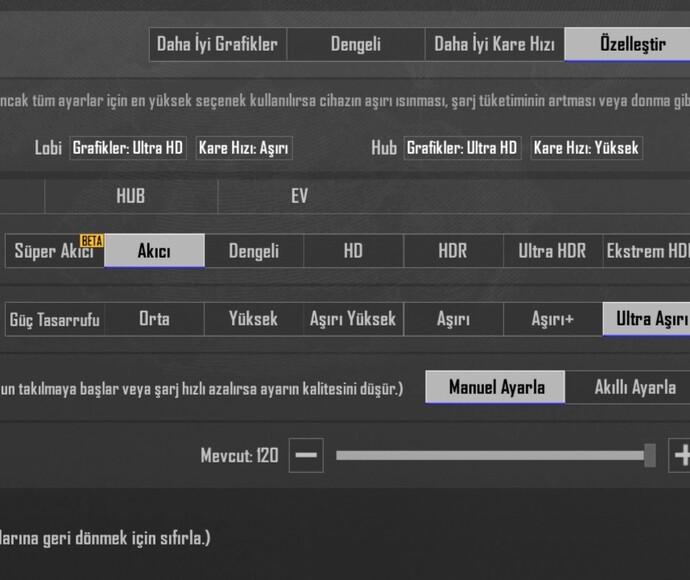Viewport: 690px width, 580px height.
Task: Click the Lobi label
Action: 48,148
